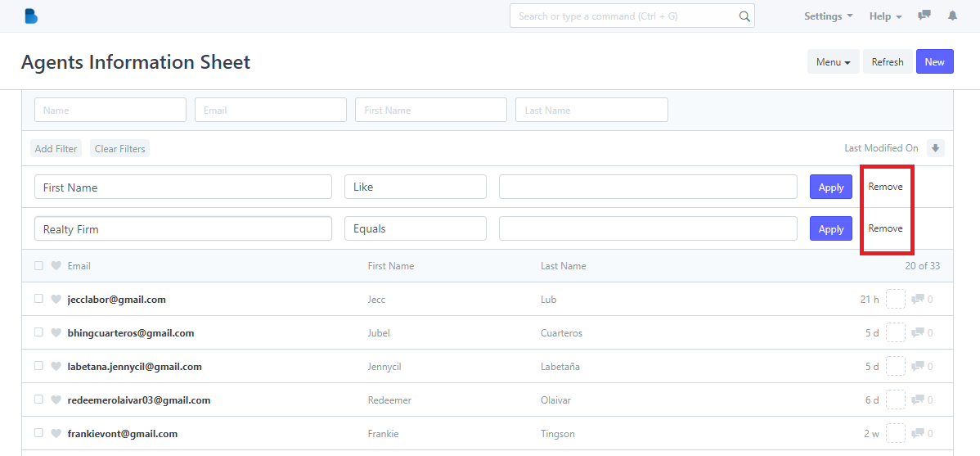Open the Like condition dropdown
Image resolution: width=980 pixels, height=456 pixels.
[x=415, y=187]
